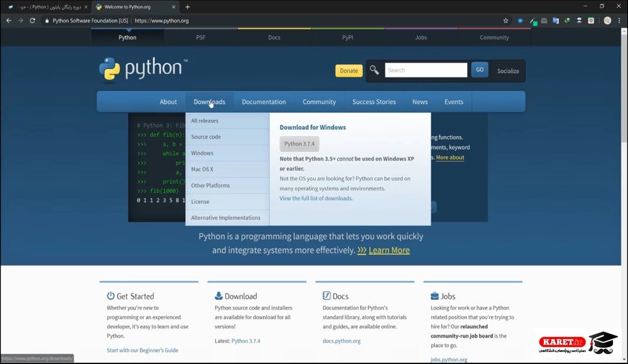This screenshot has width=628, height=364.
Task: Open the More about link
Action: [450, 158]
